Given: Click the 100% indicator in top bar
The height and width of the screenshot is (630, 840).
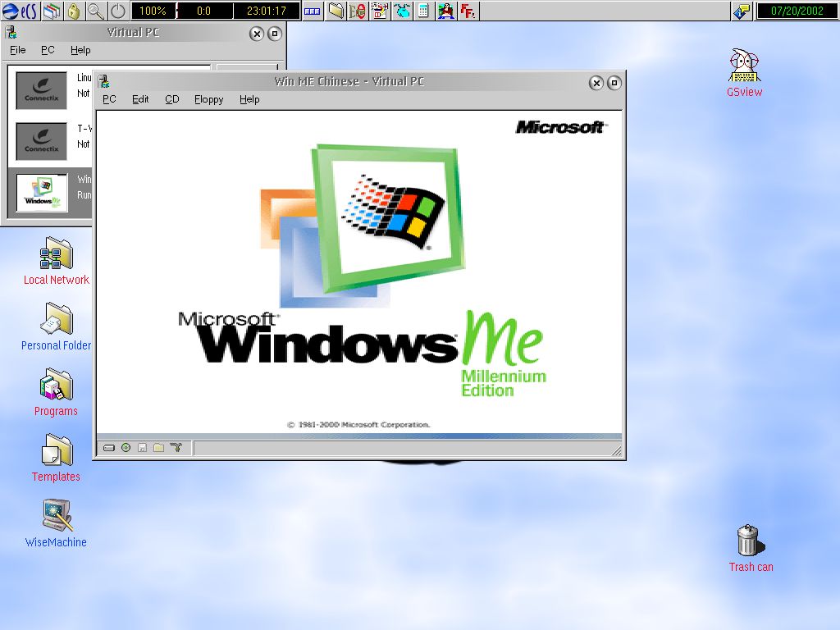Looking at the screenshot, I should pos(153,11).
